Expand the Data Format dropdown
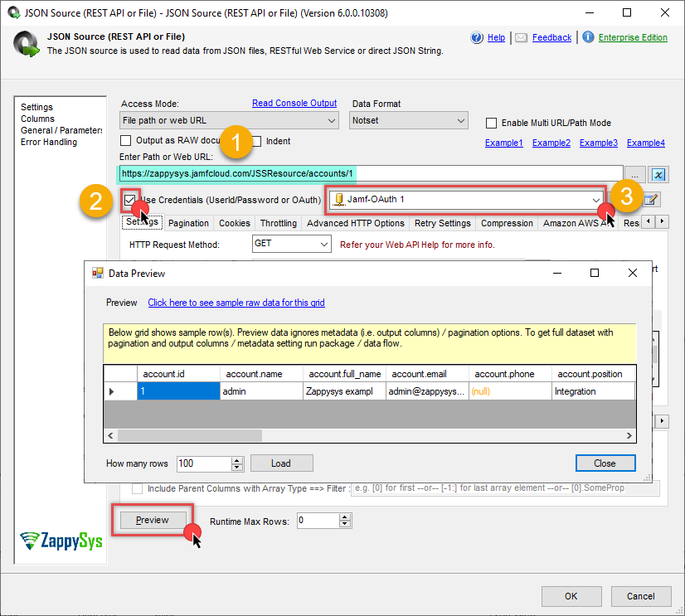685x616 pixels. pos(409,121)
